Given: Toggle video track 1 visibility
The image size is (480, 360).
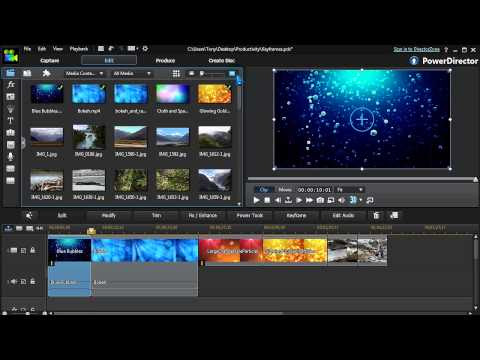Looking at the screenshot, I should point(14,250).
